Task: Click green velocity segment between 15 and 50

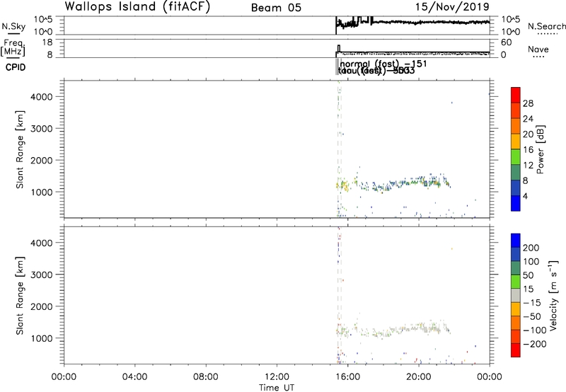Action: pyautogui.click(x=516, y=282)
